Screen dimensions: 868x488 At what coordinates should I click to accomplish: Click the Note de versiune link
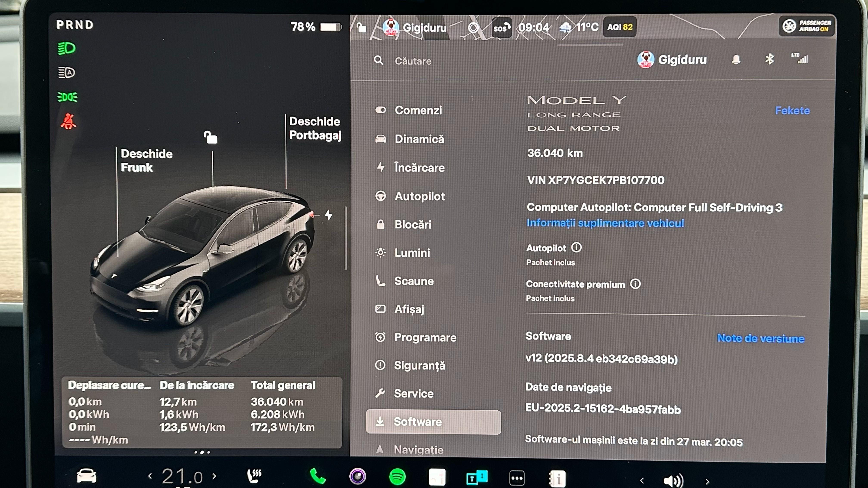(761, 338)
